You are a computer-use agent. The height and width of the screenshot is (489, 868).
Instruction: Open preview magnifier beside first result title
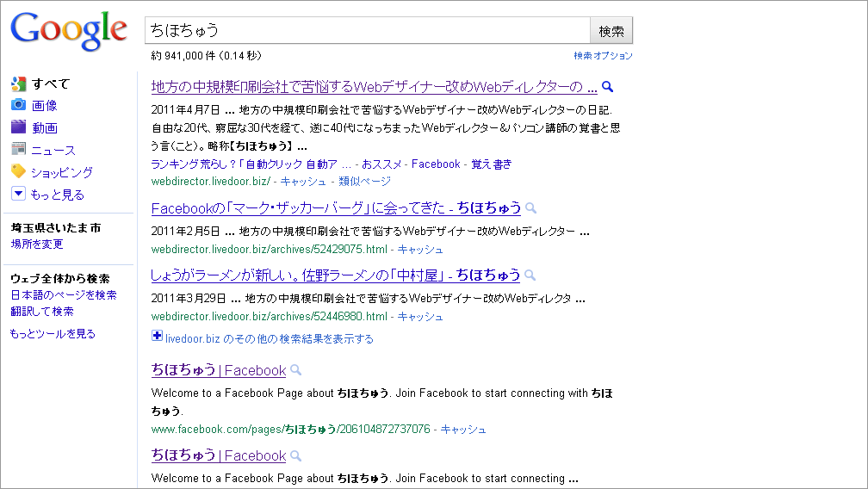pyautogui.click(x=607, y=87)
